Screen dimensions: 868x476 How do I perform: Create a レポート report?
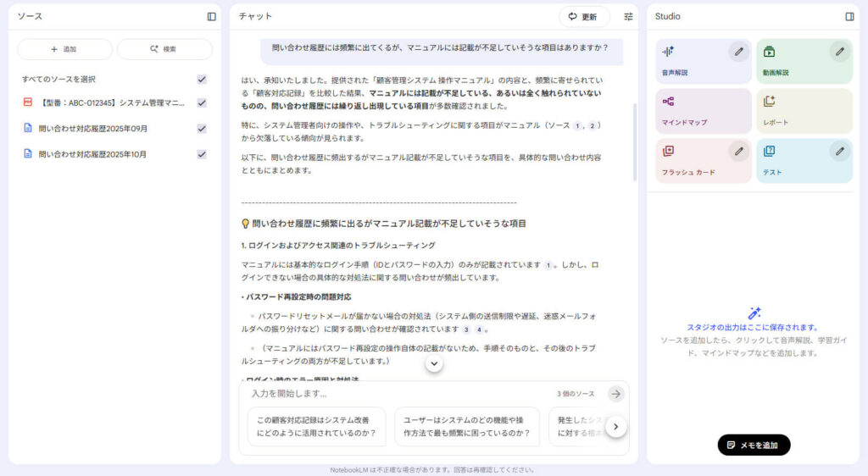tap(804, 111)
